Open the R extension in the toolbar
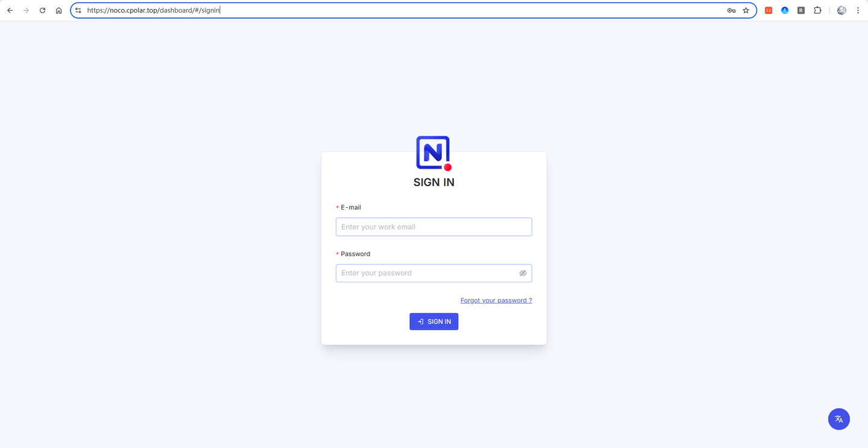This screenshot has width=868, height=448. tap(800, 10)
